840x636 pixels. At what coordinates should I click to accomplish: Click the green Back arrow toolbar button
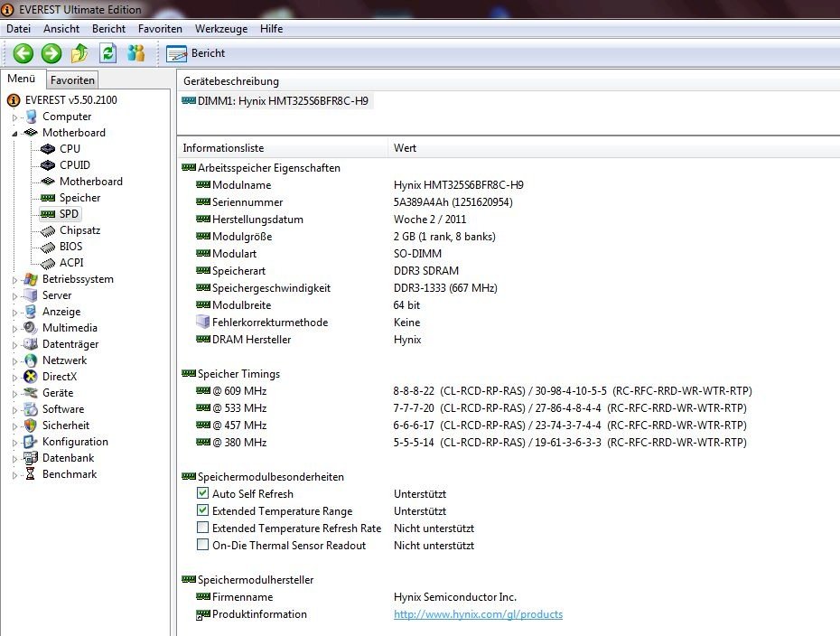tap(23, 53)
